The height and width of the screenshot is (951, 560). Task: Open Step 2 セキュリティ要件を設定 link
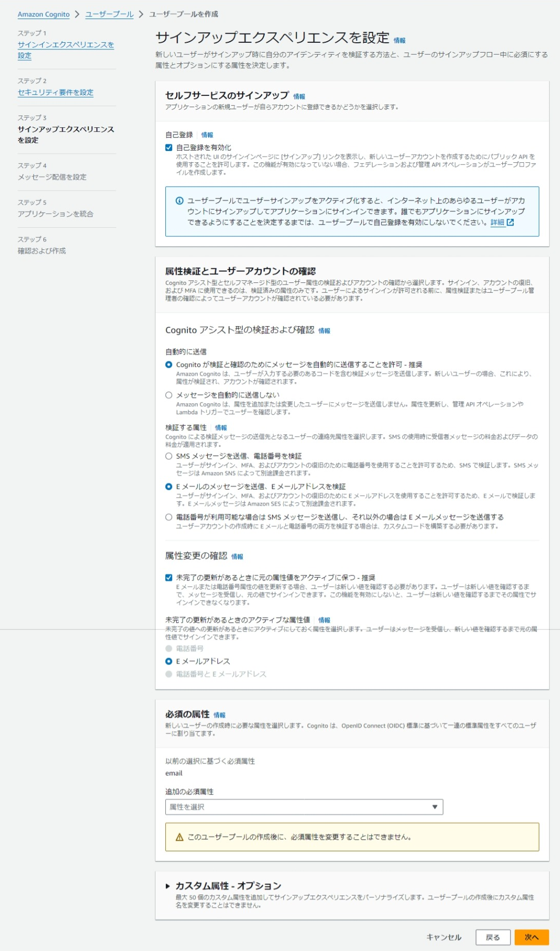(x=56, y=92)
